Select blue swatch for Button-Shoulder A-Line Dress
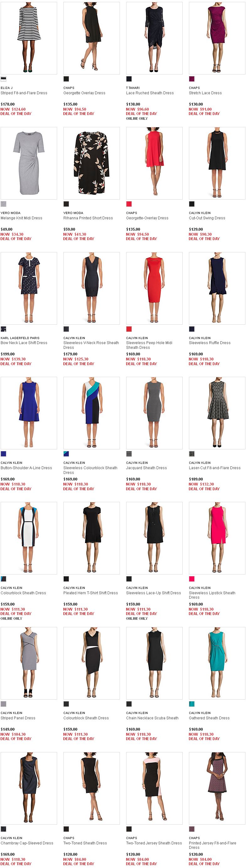The height and width of the screenshot is (868, 247). (x=3, y=453)
